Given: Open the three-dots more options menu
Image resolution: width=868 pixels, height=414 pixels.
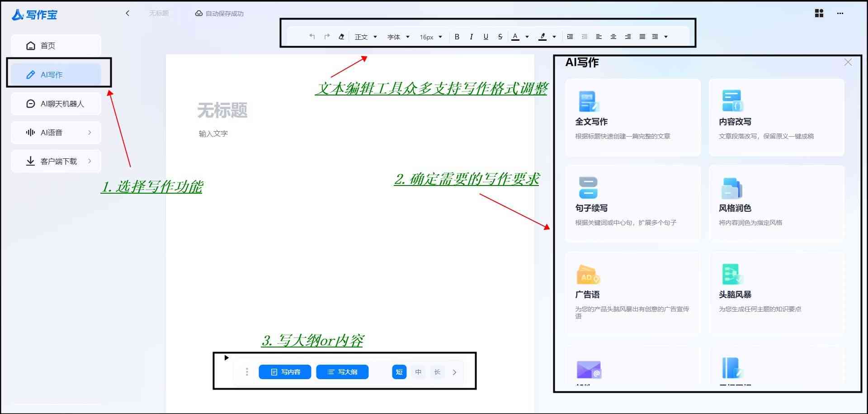Looking at the screenshot, I should (x=840, y=13).
